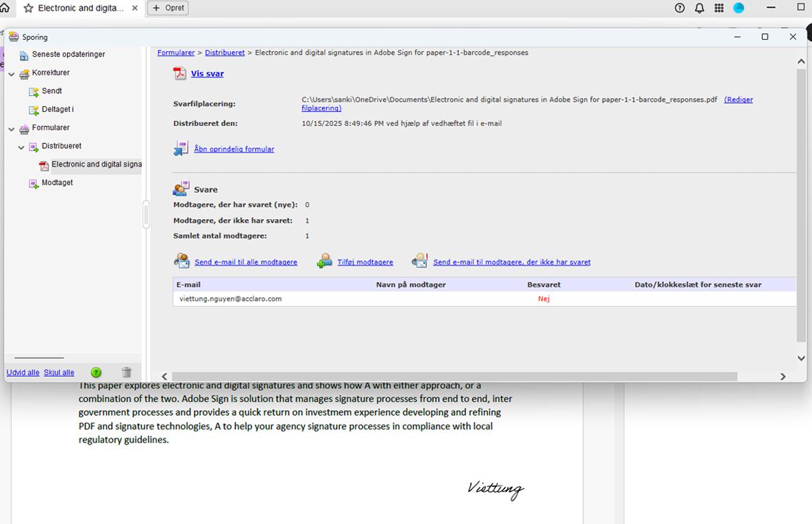Image resolution: width=812 pixels, height=524 pixels.
Task: Click the Opret tab
Action: [167, 8]
